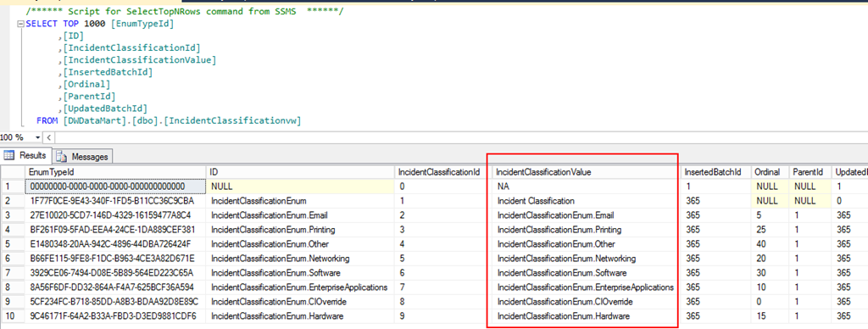This screenshot has height=329, width=868.
Task: Select the ID column header
Action: [301, 172]
